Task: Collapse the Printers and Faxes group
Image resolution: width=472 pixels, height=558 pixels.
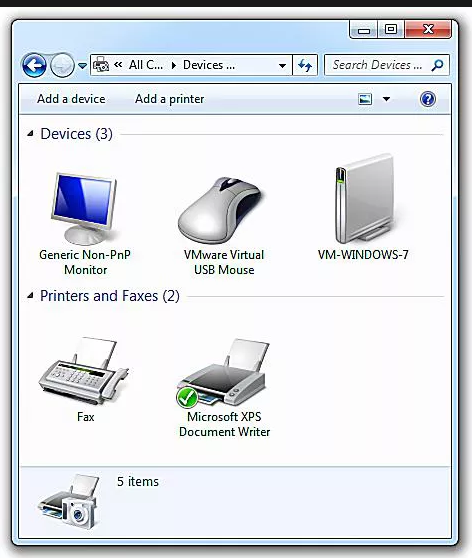Action: (30, 295)
